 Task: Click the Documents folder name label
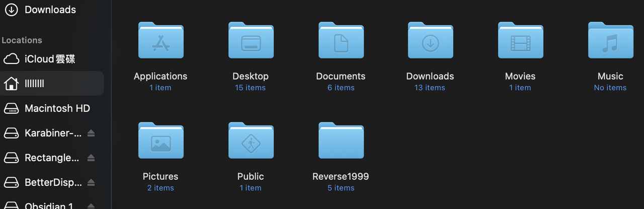click(341, 76)
